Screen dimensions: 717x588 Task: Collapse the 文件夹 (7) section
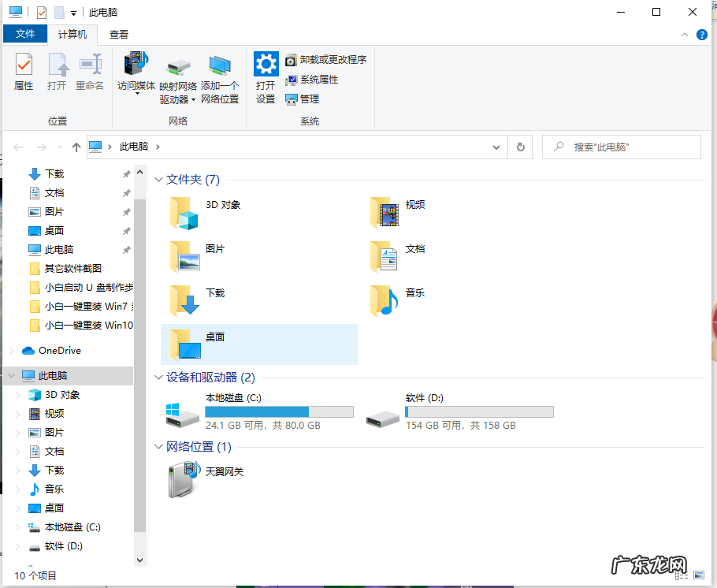[x=158, y=180]
